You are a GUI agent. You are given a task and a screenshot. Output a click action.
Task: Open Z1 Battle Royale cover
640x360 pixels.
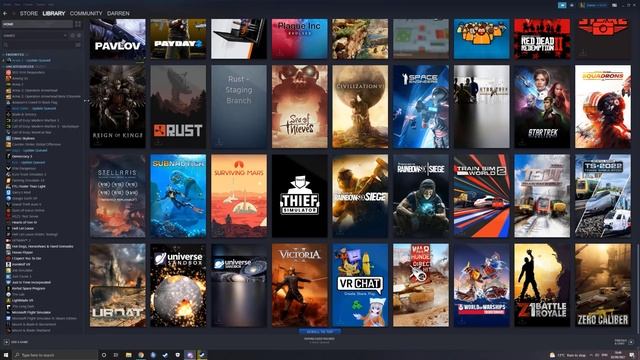point(542,285)
